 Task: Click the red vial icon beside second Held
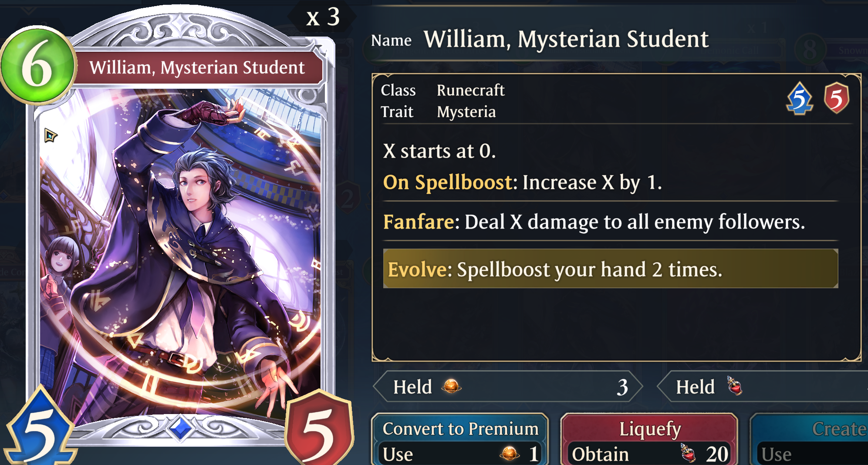[735, 386]
